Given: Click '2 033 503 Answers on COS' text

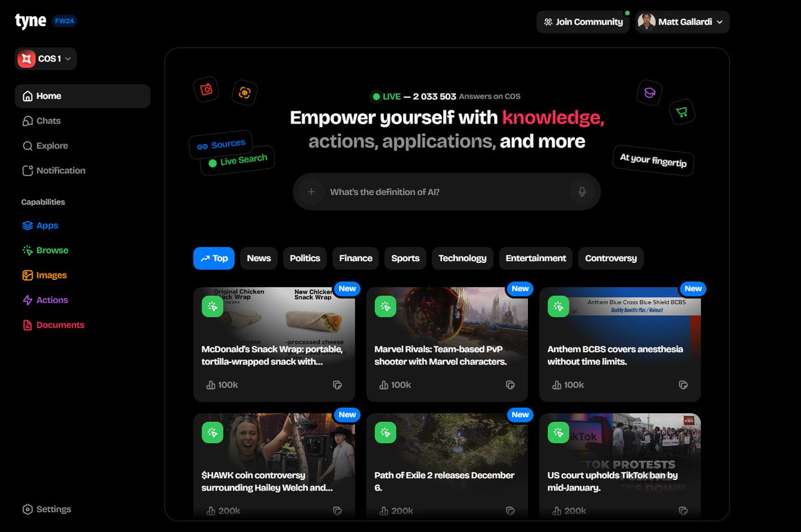Looking at the screenshot, I should click(467, 97).
